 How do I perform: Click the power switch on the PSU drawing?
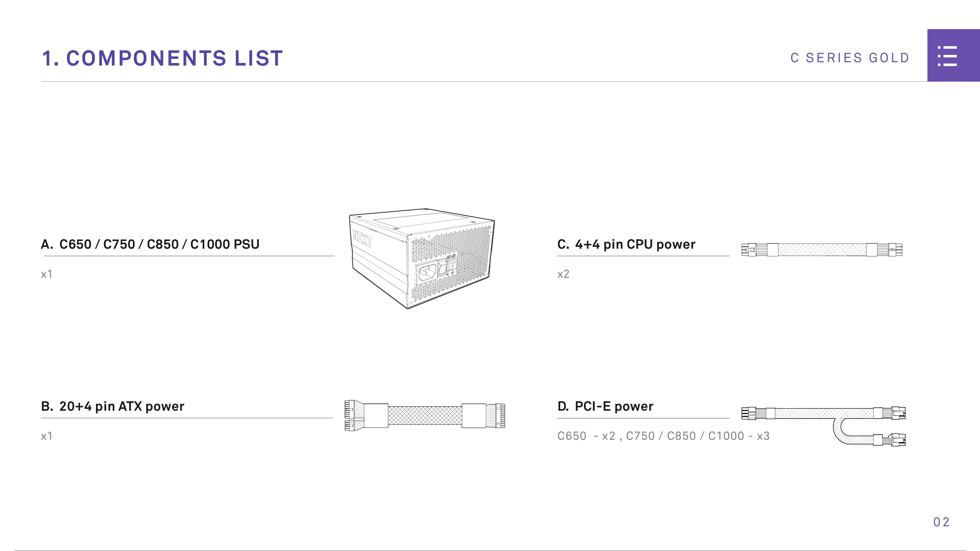pos(443,268)
